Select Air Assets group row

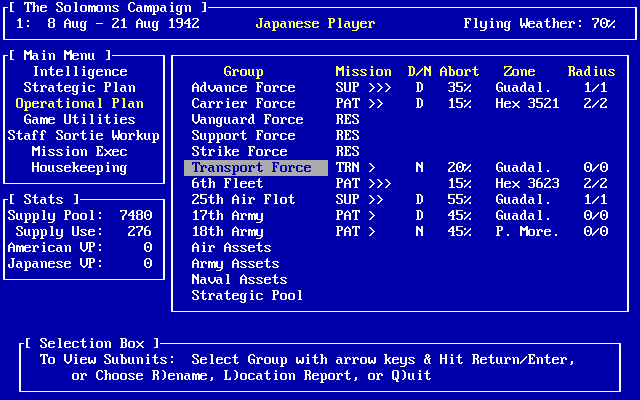tap(231, 247)
